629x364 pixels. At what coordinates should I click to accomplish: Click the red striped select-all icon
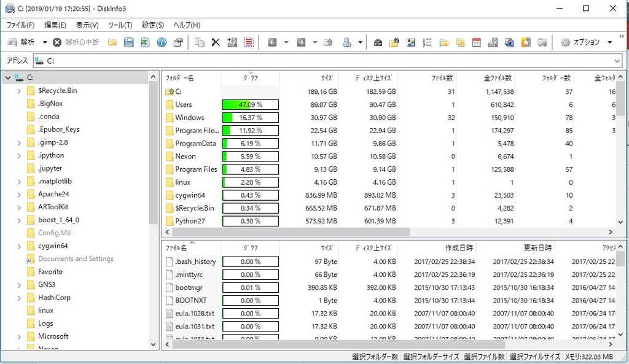(249, 42)
